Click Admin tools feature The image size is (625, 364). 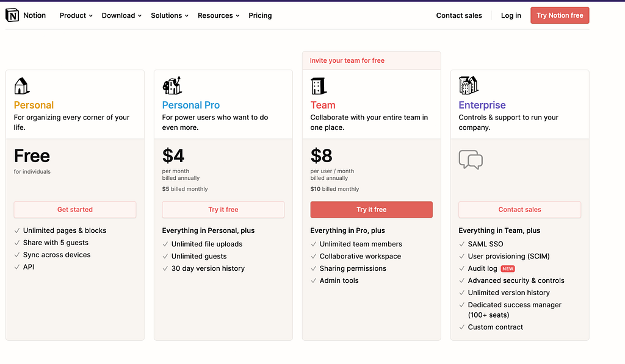point(339,280)
